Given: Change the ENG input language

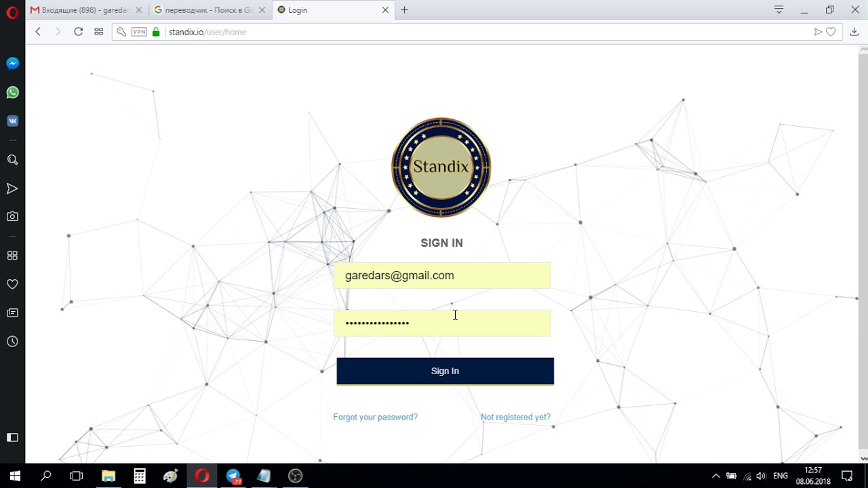Looking at the screenshot, I should (x=781, y=476).
